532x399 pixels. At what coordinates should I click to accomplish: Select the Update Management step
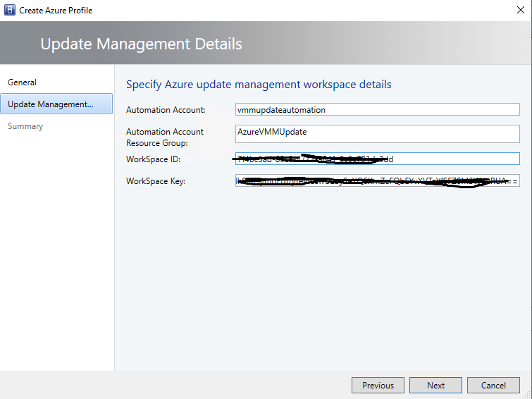pos(56,104)
